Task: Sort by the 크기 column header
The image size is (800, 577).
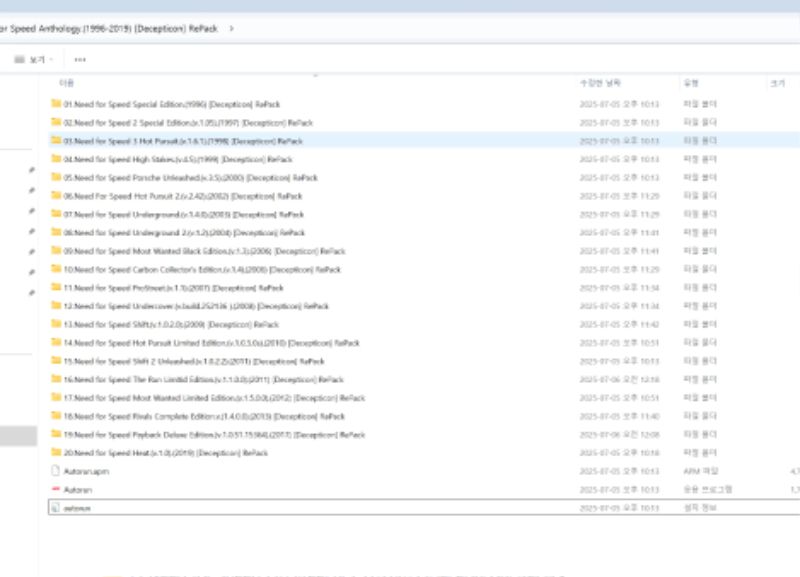Action: coord(778,83)
